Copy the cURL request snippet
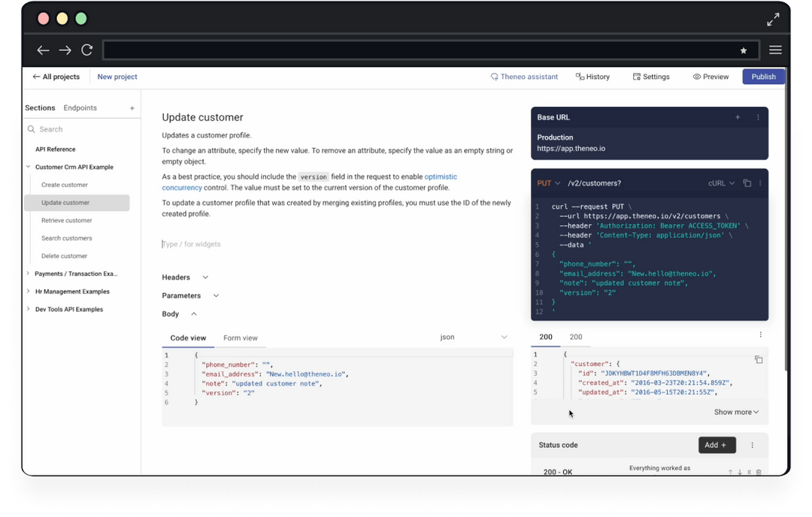 tap(747, 183)
